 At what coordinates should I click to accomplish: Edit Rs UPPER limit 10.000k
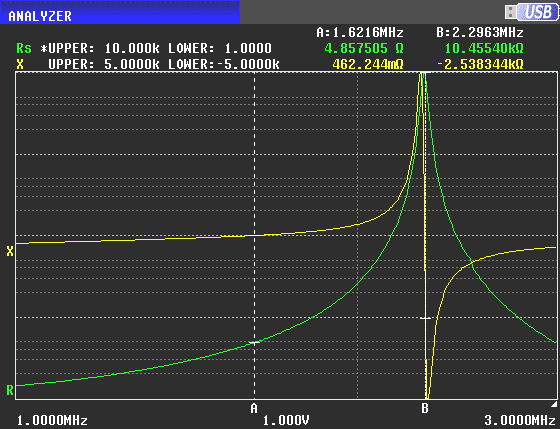[132, 48]
